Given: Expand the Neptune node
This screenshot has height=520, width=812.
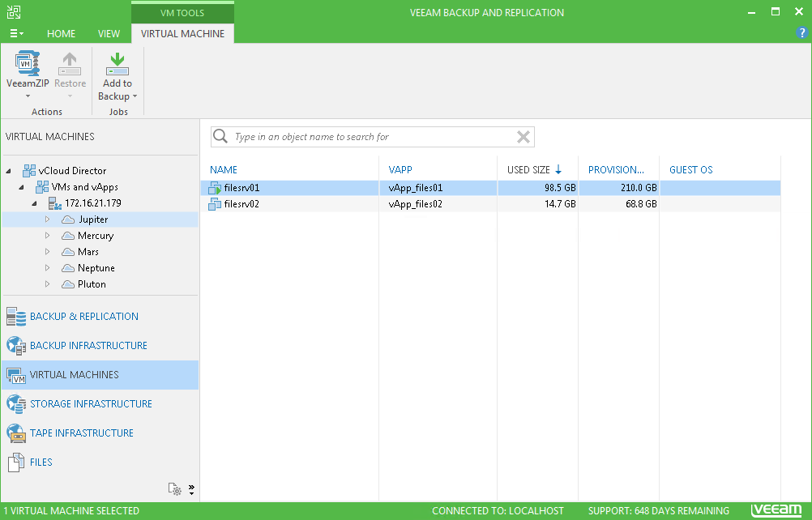Looking at the screenshot, I should coord(47,268).
